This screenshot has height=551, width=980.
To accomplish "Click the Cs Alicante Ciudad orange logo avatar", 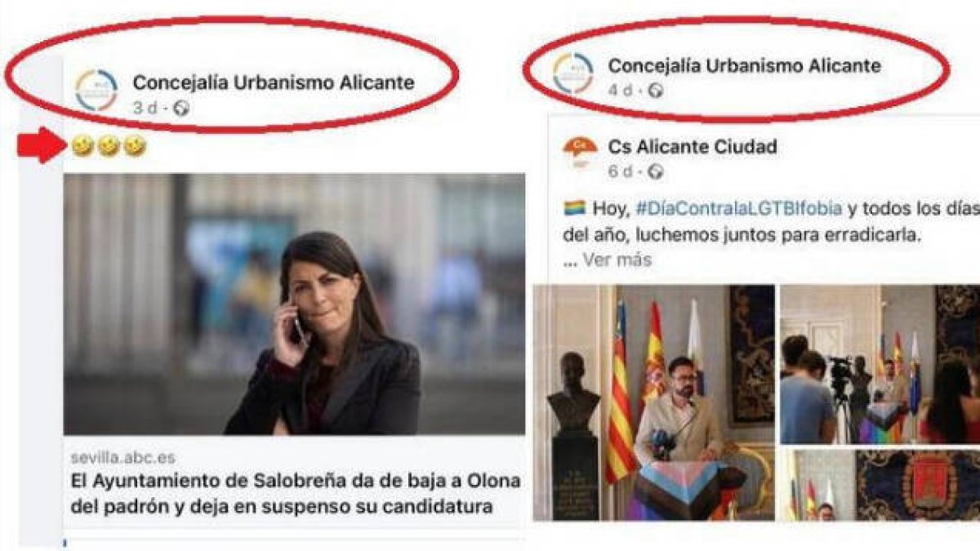I will coord(580,153).
